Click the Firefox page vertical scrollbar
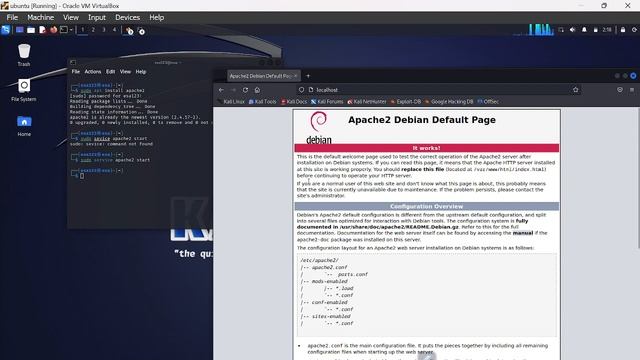Screen dimensions: 640x360 point(638,180)
